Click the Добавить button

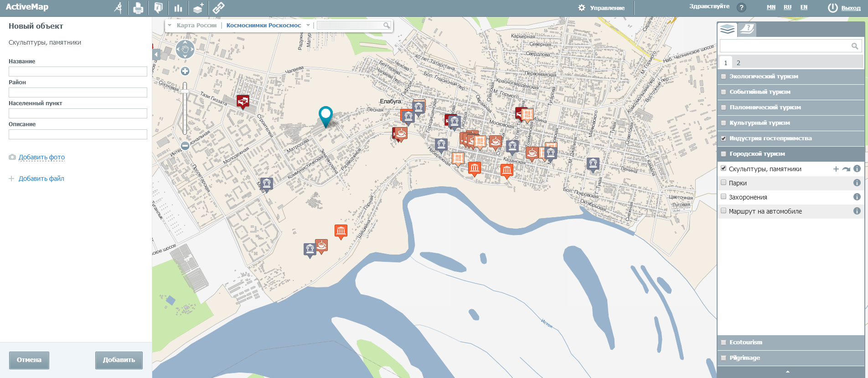click(119, 360)
